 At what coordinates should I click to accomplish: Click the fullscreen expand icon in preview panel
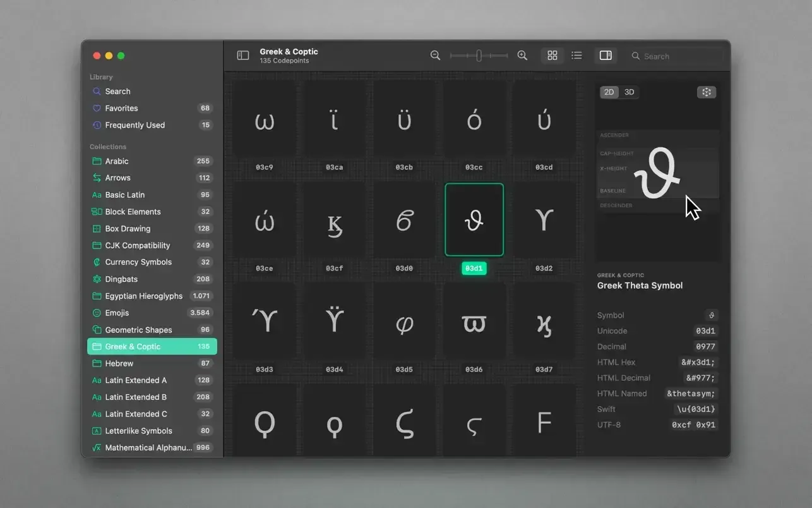706,92
